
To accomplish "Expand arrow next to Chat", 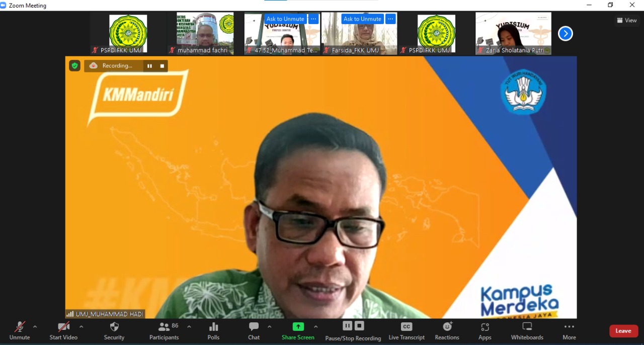I will click(x=269, y=326).
